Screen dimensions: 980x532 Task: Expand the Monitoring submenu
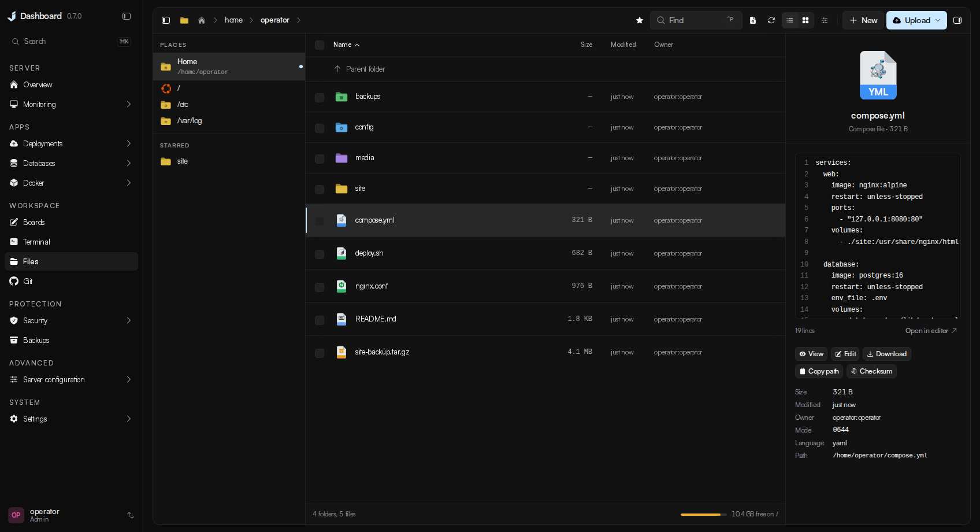tap(129, 104)
